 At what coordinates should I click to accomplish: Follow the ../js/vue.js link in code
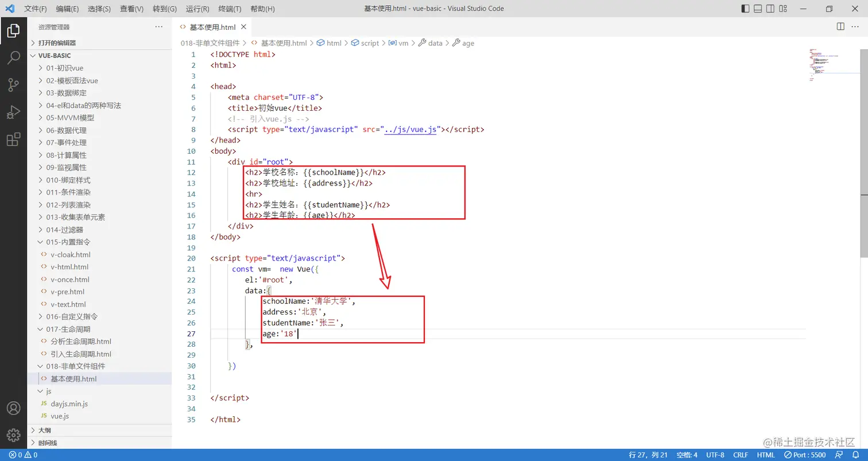tap(410, 129)
